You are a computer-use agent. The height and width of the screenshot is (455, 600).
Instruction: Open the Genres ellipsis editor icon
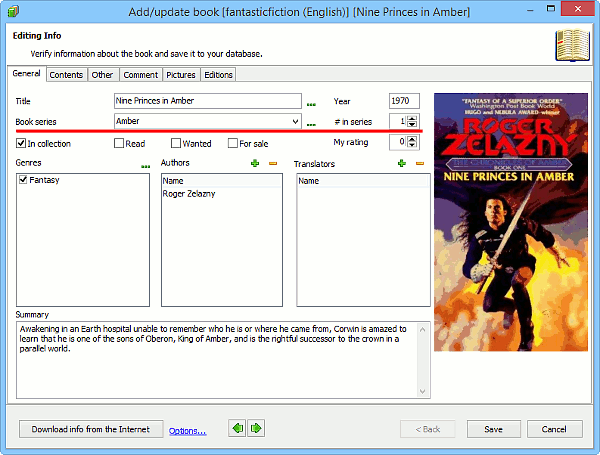(145, 166)
